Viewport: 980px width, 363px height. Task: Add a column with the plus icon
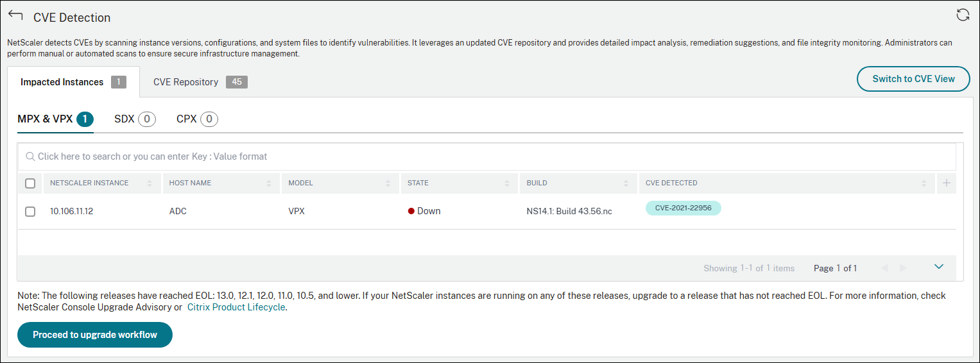tap(946, 183)
